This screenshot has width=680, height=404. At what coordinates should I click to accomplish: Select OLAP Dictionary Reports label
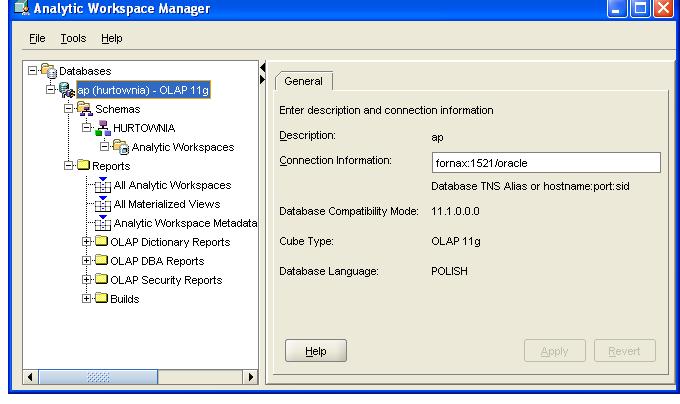pyautogui.click(x=170, y=242)
